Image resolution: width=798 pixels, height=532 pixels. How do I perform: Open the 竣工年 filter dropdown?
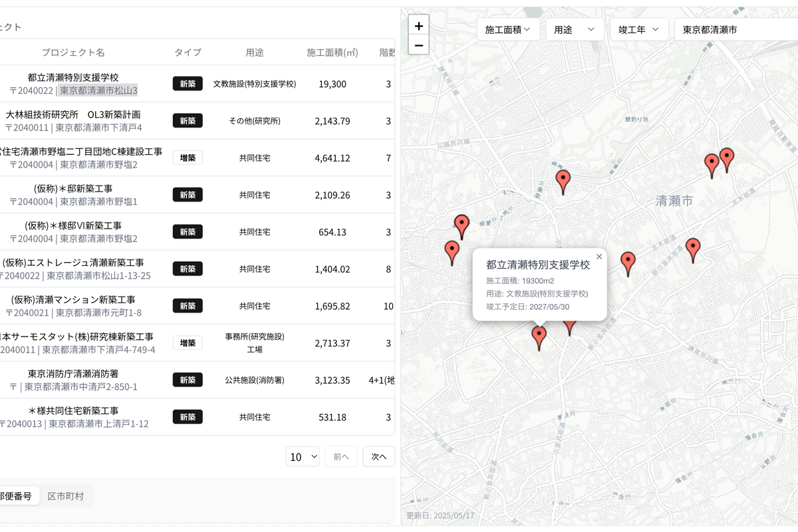pos(639,29)
